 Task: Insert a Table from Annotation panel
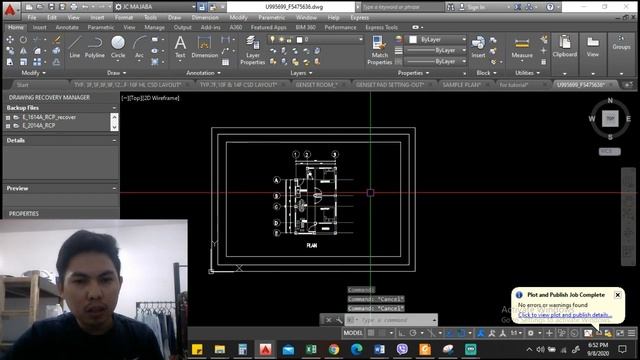[225, 62]
